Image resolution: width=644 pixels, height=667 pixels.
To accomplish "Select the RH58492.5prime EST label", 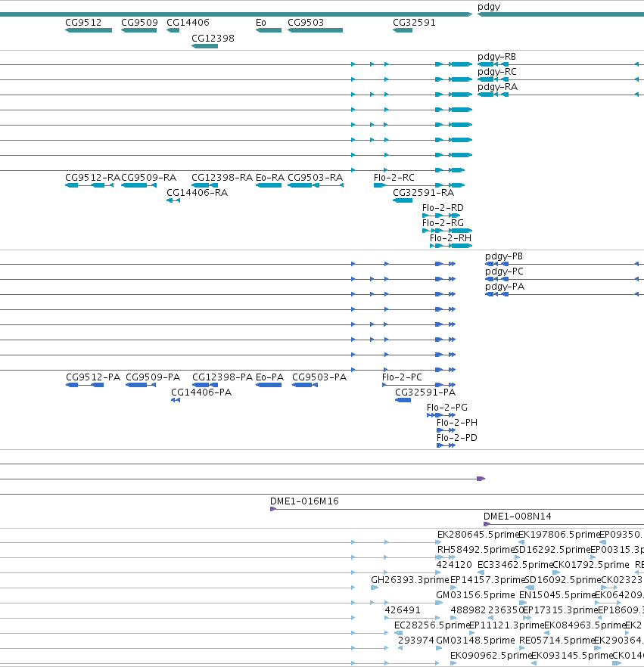I will (x=476, y=550).
